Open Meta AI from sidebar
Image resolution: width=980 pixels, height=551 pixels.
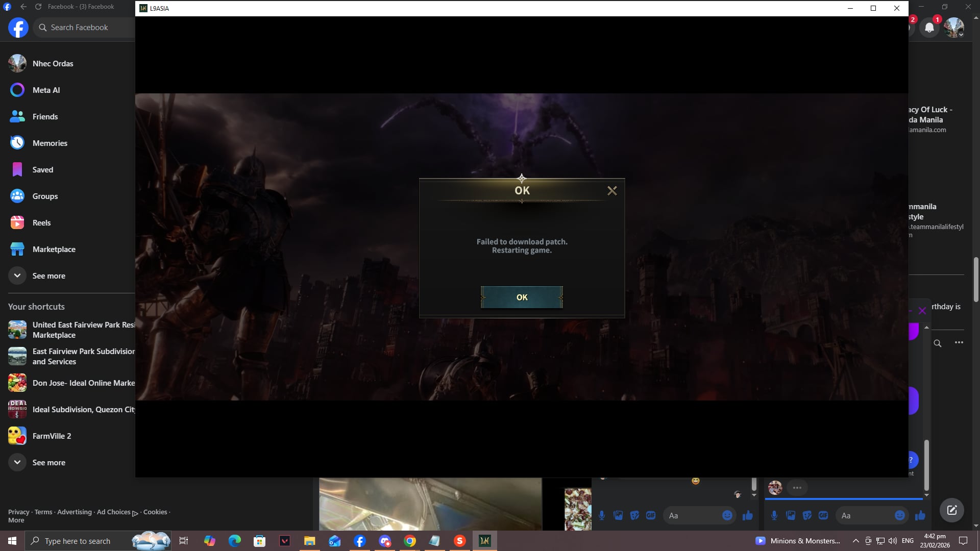(46, 90)
